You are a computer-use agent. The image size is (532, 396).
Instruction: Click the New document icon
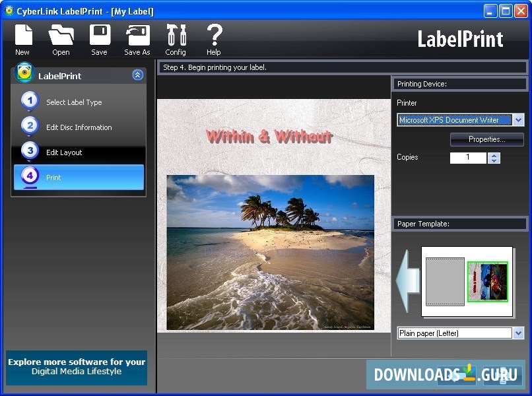pyautogui.click(x=23, y=35)
